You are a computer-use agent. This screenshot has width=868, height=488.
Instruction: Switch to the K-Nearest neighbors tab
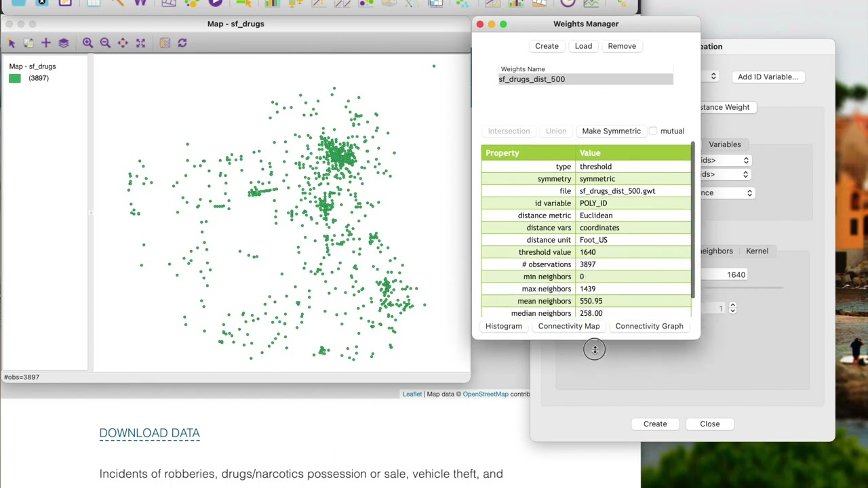pos(717,251)
